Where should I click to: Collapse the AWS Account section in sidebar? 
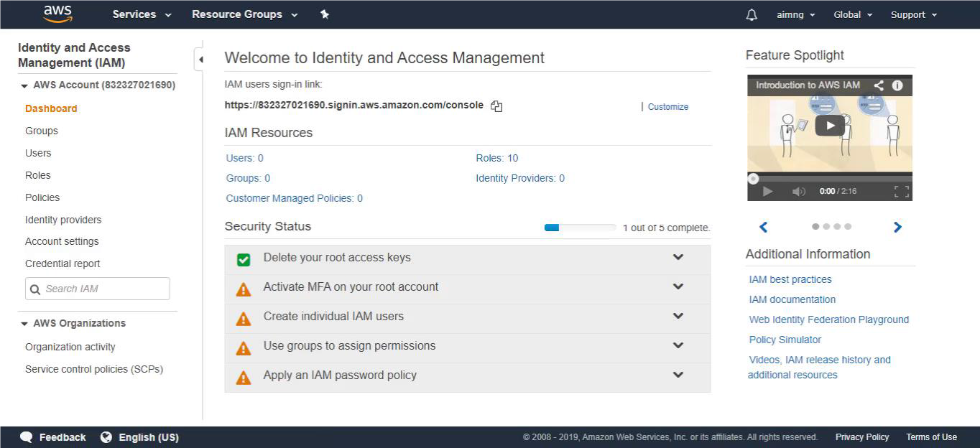[24, 85]
